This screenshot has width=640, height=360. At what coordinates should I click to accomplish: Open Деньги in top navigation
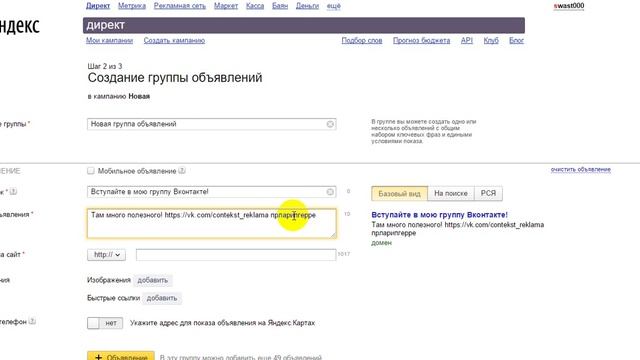pyautogui.click(x=307, y=6)
